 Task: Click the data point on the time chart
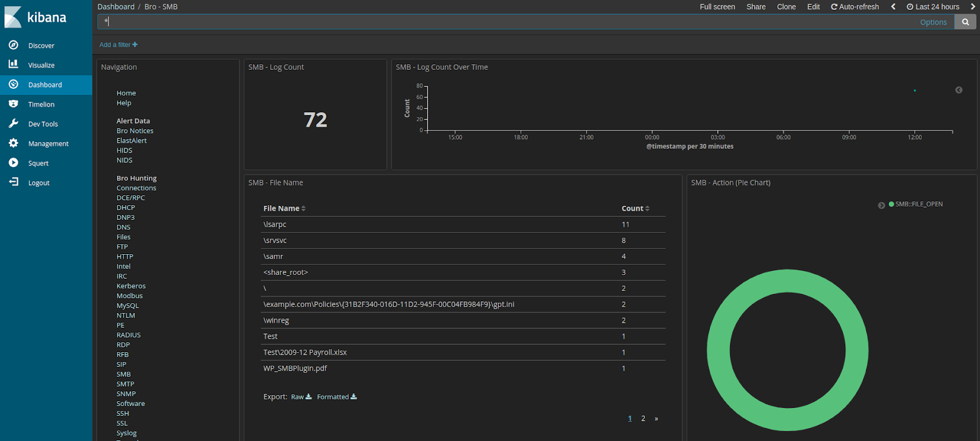point(914,91)
